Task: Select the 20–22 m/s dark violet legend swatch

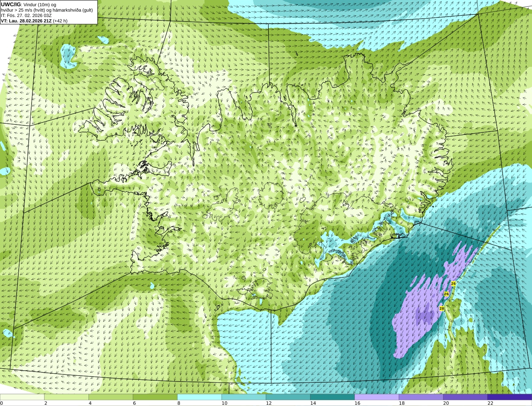Action: (465, 397)
